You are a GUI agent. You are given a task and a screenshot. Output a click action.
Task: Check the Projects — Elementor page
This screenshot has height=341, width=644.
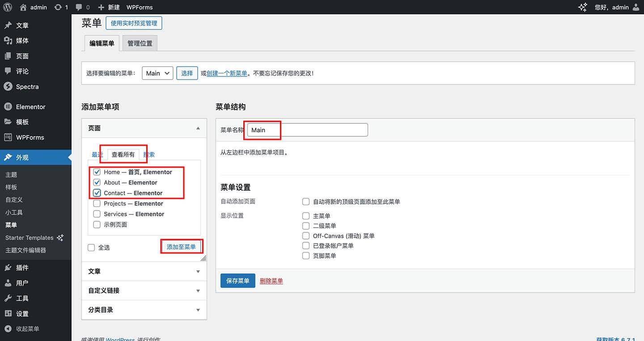click(97, 203)
